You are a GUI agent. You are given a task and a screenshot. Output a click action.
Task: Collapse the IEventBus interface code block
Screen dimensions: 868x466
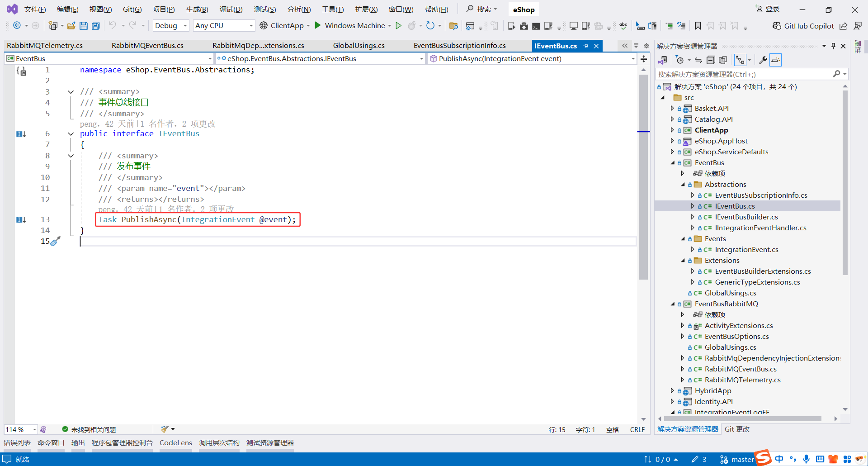pyautogui.click(x=71, y=134)
